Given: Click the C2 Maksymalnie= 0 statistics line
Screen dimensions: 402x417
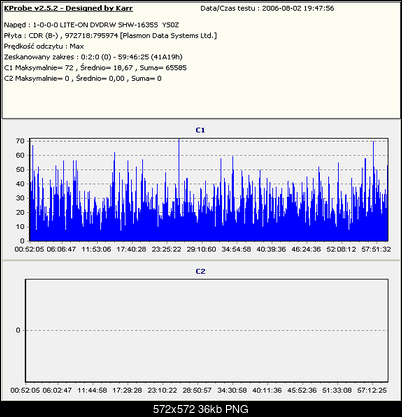Looking at the screenshot, I should coord(83,79).
